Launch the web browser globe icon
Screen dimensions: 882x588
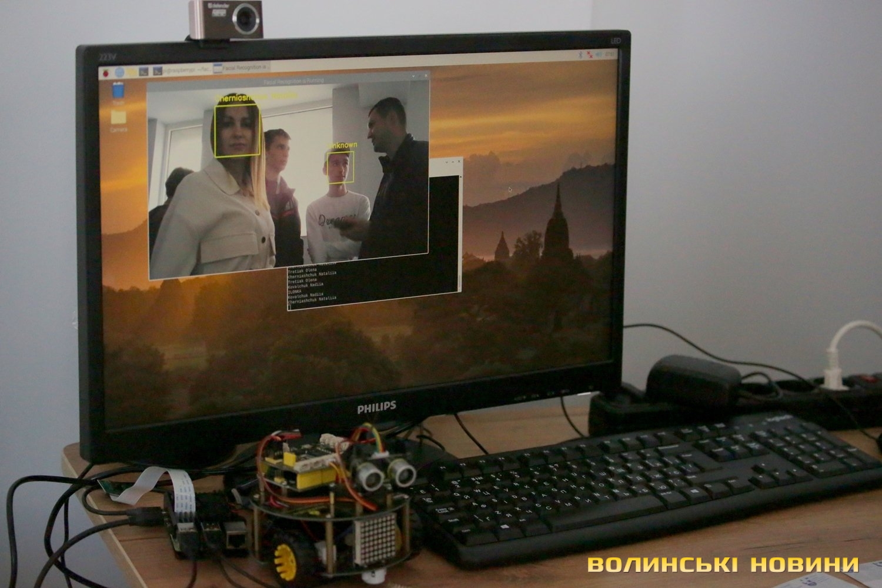[120, 72]
